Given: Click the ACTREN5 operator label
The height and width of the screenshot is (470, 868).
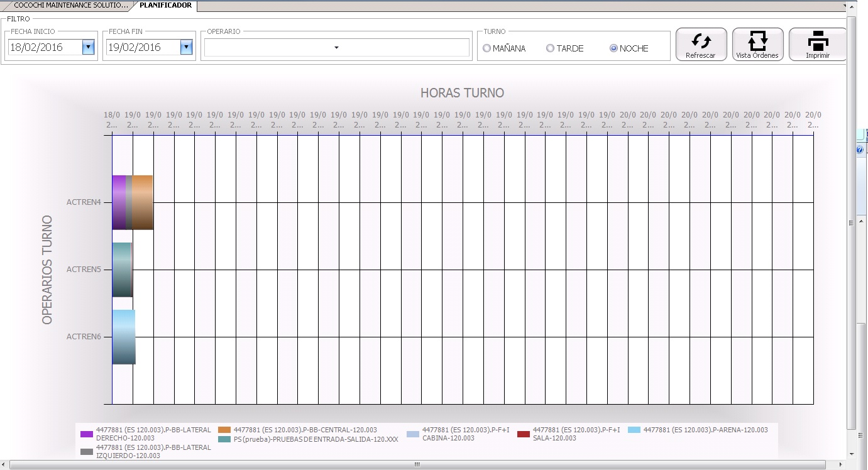Looking at the screenshot, I should [84, 270].
